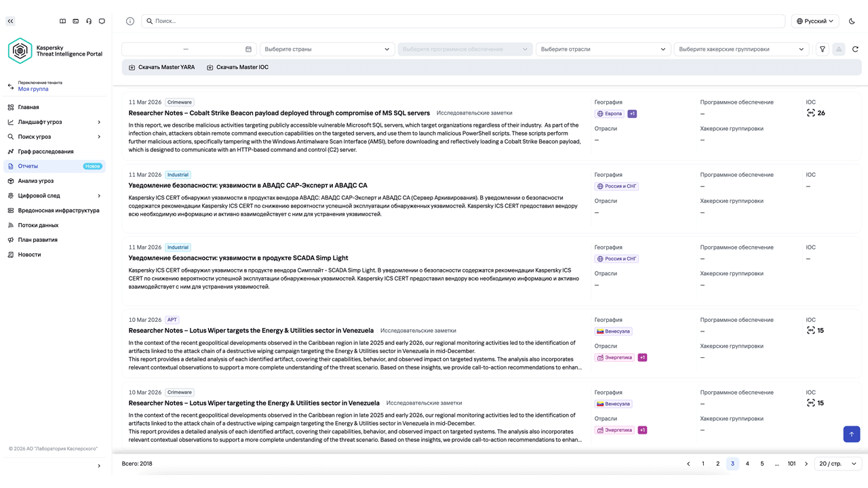Go to page 4
Viewport: 868px width, 488px height.
click(747, 464)
